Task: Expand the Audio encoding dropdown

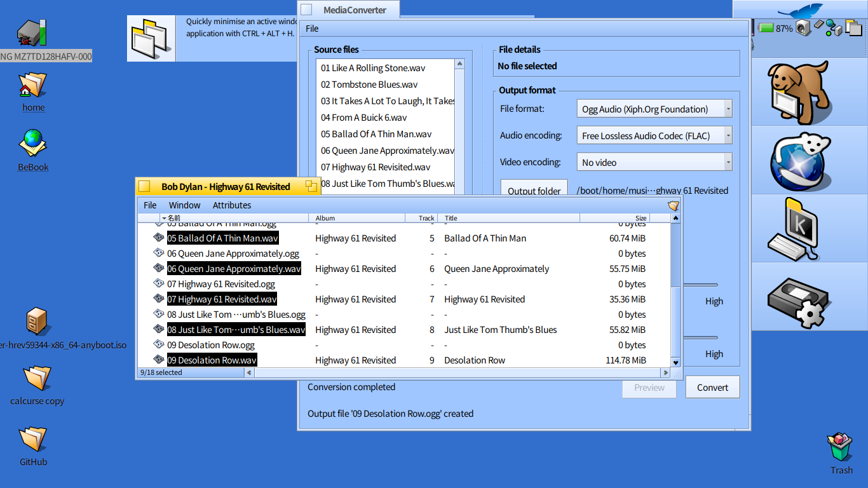Action: pyautogui.click(x=654, y=136)
